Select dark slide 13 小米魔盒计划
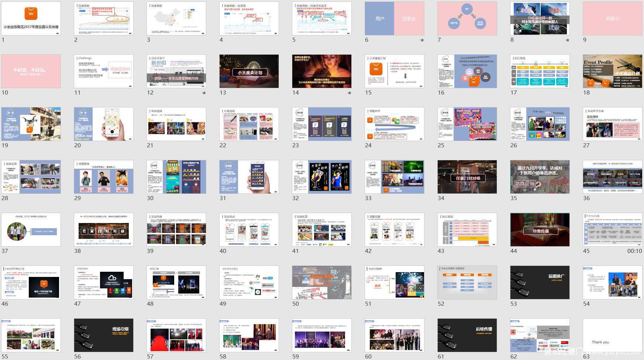 click(x=249, y=71)
